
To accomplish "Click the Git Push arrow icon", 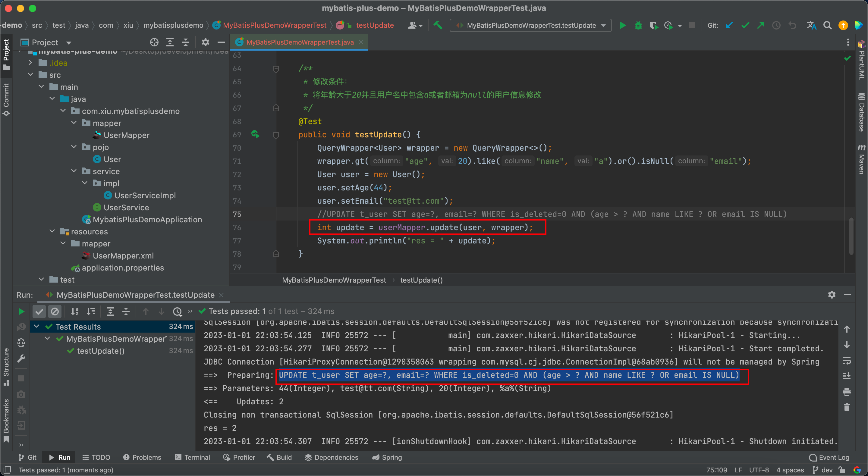I will (760, 25).
